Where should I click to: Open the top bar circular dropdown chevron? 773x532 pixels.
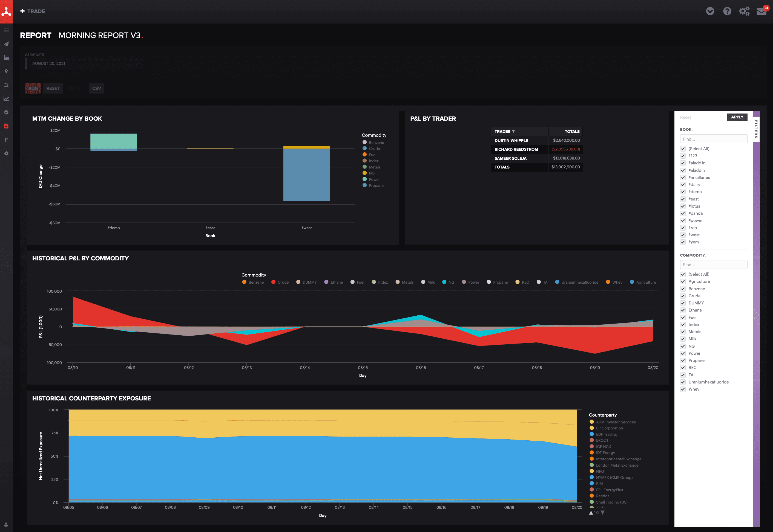(x=710, y=11)
